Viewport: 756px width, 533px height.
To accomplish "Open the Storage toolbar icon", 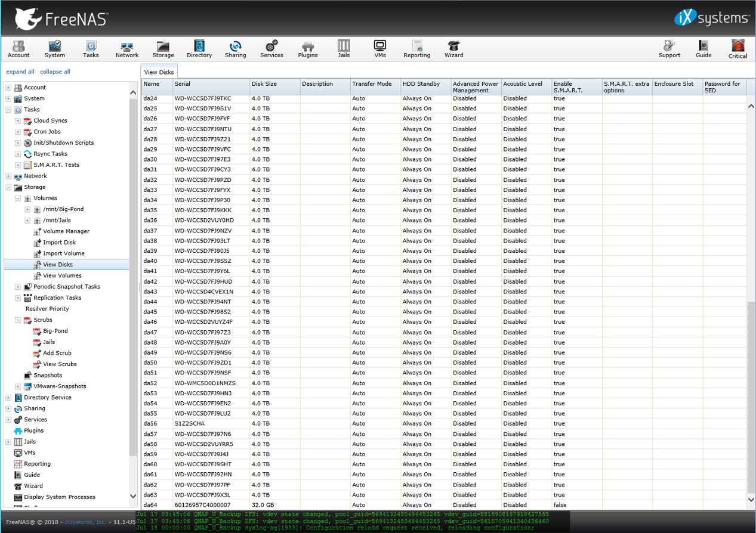I will point(162,49).
